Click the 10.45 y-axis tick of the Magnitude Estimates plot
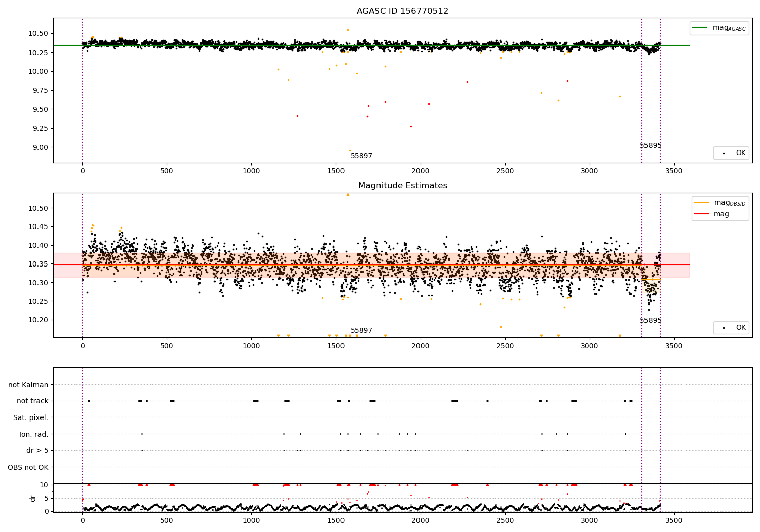The image size is (760, 532). 38,227
